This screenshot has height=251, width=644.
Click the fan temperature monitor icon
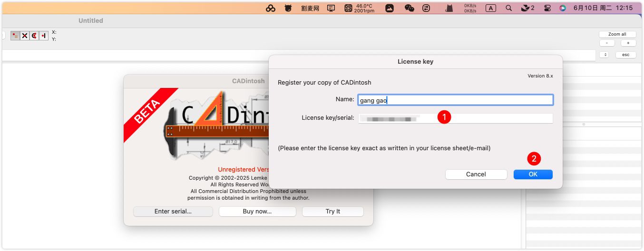tap(348, 8)
